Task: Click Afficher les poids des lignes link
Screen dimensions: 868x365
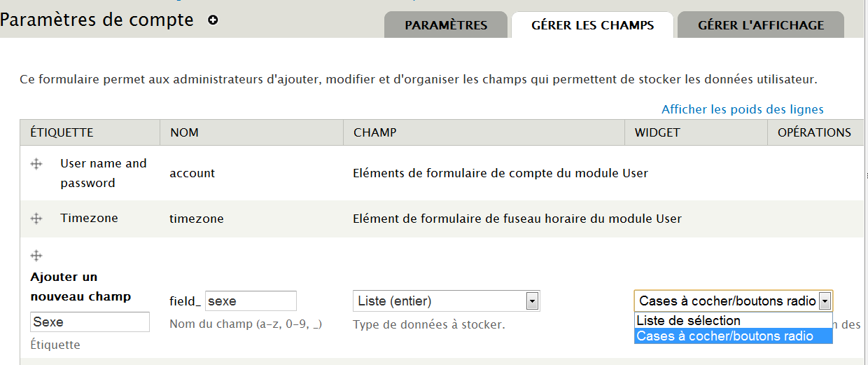Action: point(742,109)
